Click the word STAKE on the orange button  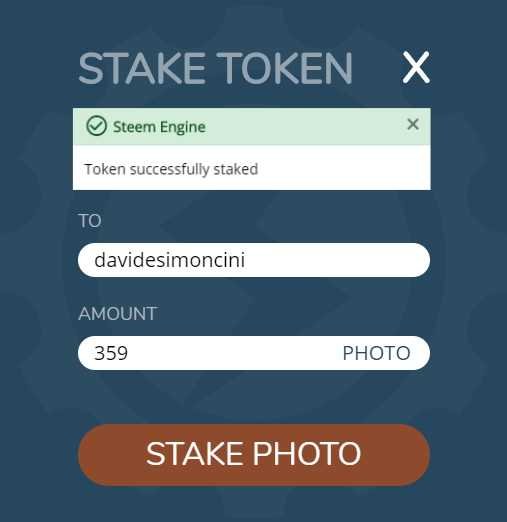pos(194,453)
